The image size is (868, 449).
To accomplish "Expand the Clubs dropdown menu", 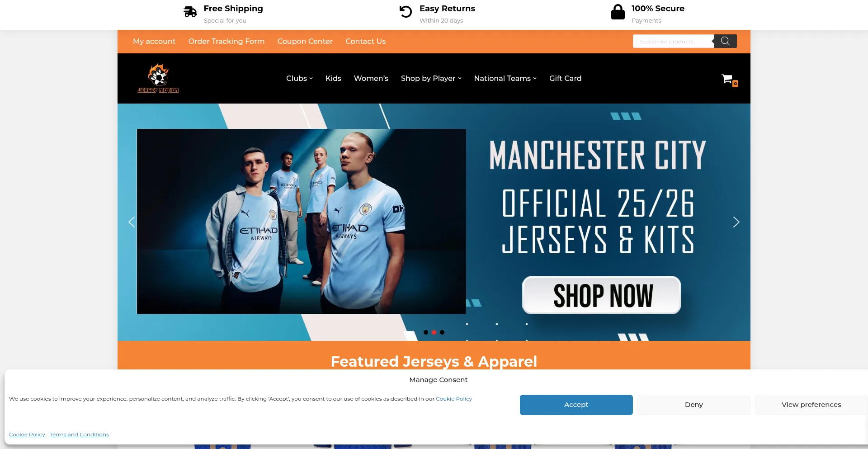I will click(299, 78).
